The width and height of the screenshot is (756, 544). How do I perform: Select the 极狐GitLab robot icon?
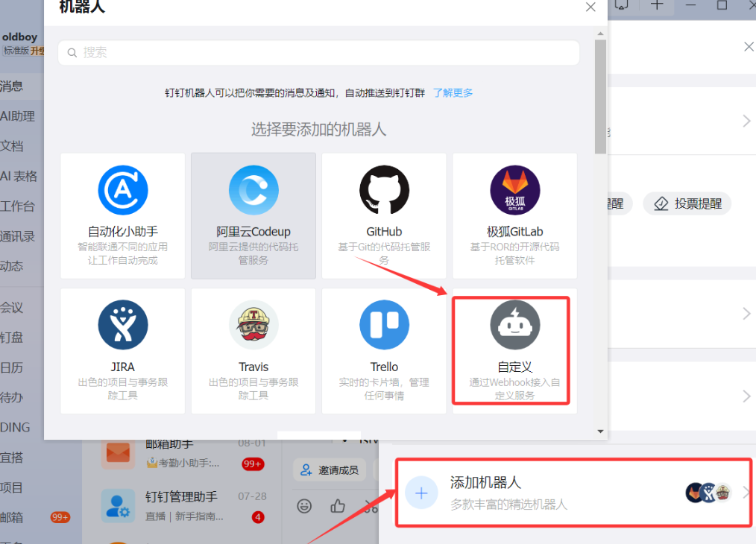(515, 190)
